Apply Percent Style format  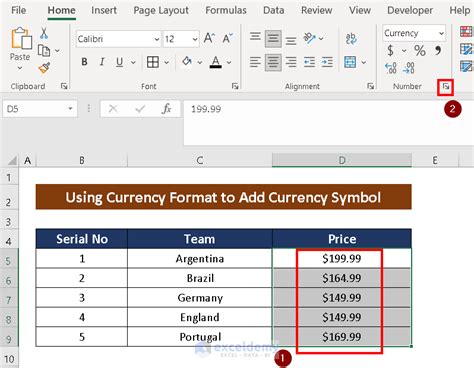click(x=420, y=51)
